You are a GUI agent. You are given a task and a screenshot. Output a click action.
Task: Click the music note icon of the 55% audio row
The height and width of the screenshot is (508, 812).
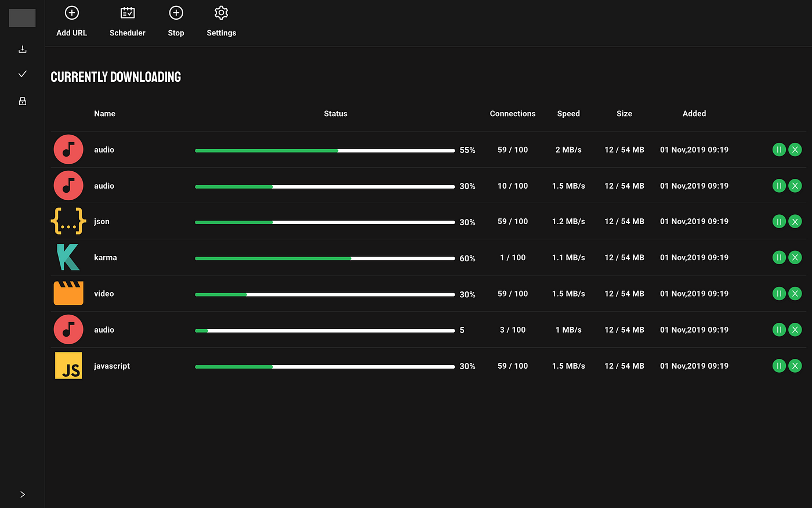point(68,150)
